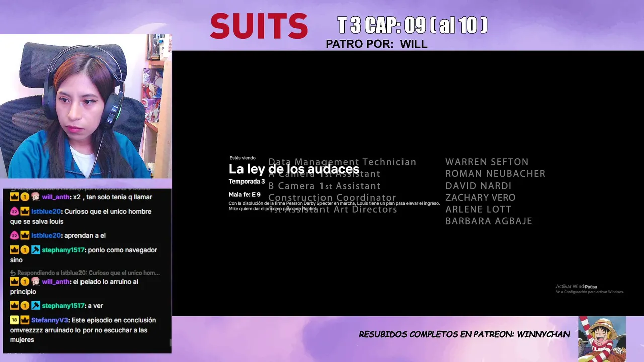This screenshot has height=362, width=644.
Task: Click the "Temporada 3" label in the player
Action: click(x=247, y=182)
